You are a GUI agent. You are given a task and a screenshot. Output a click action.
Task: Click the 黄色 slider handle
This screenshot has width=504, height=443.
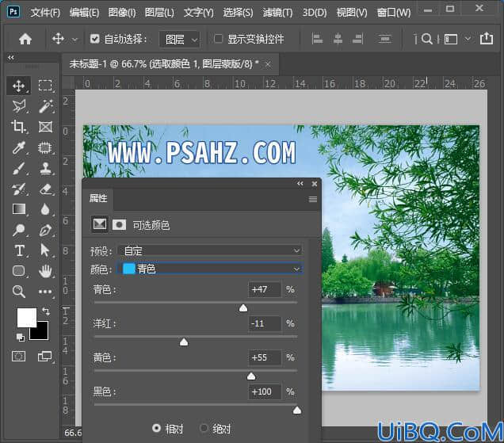251,376
